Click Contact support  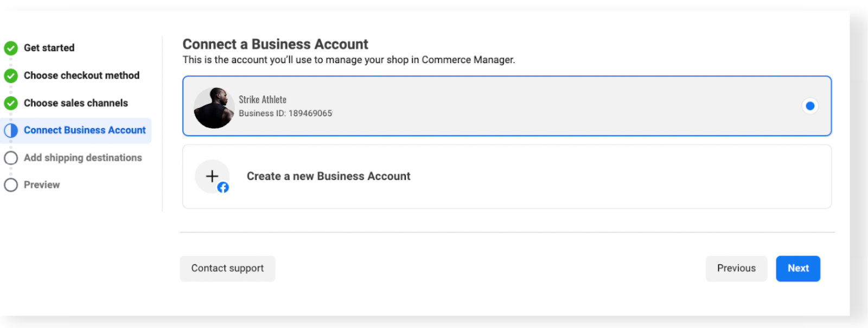tap(227, 268)
